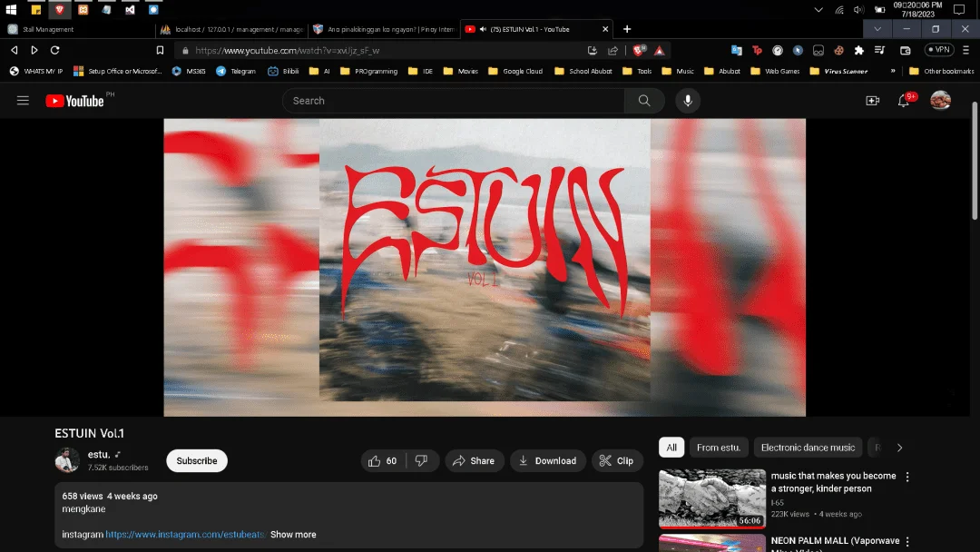The width and height of the screenshot is (980, 552).
Task: Reload the current page
Action: (55, 50)
